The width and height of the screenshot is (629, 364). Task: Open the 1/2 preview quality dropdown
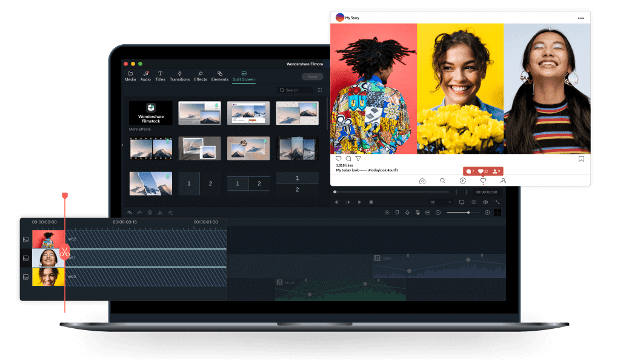[x=440, y=202]
